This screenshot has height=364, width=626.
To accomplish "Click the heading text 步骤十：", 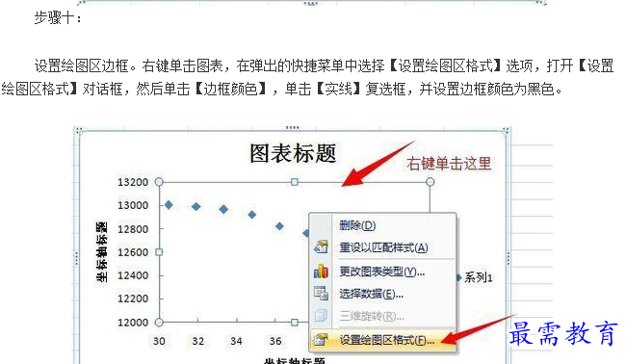I will click(59, 18).
